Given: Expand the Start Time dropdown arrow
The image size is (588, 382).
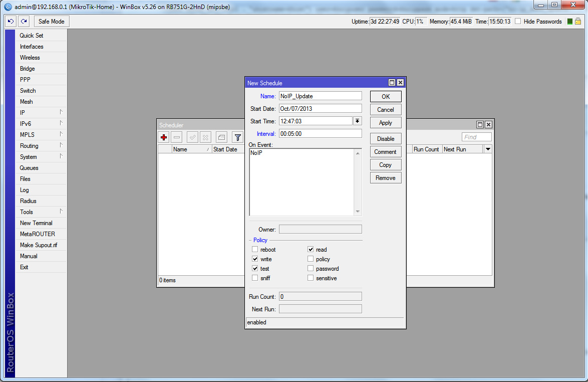Looking at the screenshot, I should point(357,121).
